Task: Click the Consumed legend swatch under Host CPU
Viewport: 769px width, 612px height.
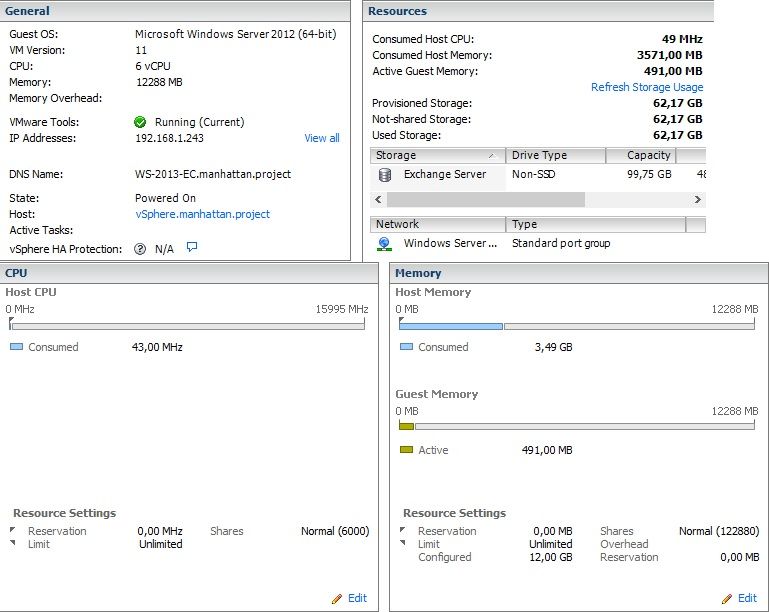Action: click(16, 347)
